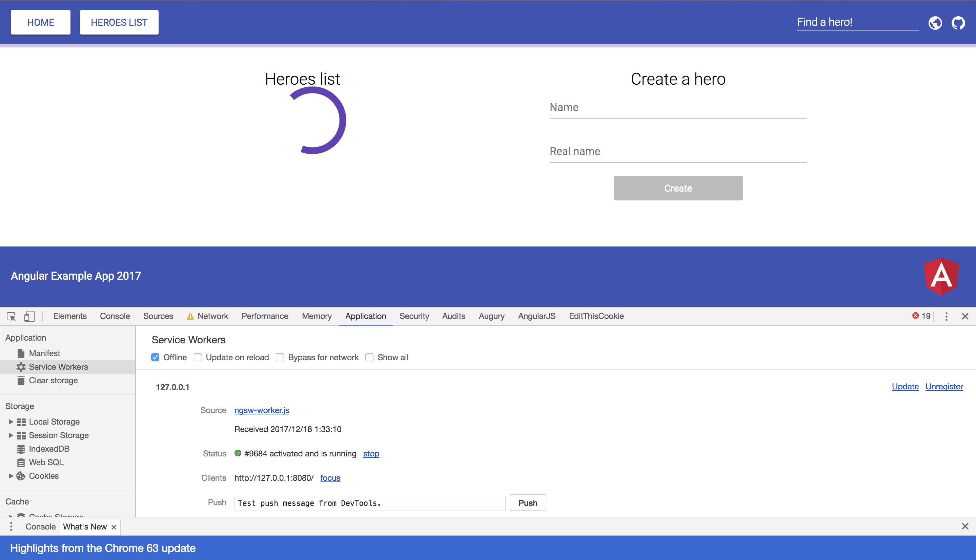Viewport: 976px width, 560px height.
Task: Open the ngsw-worker.js source file
Action: click(262, 410)
